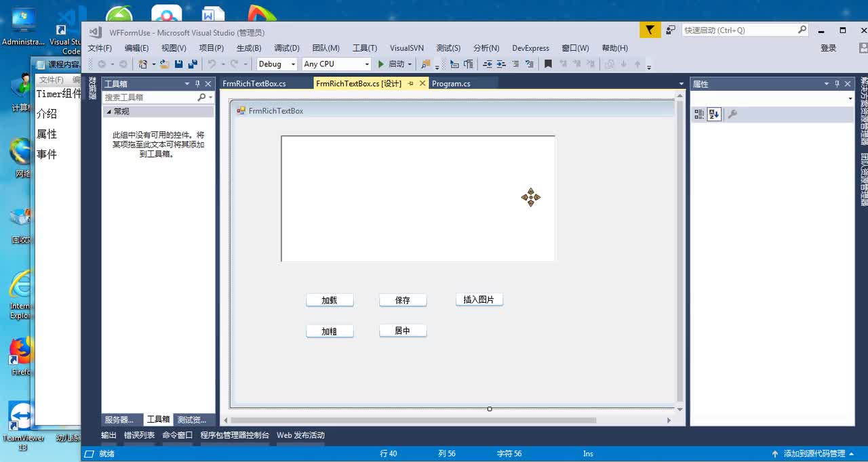Open the DevExpress menu
This screenshot has width=868, height=462.
[531, 48]
